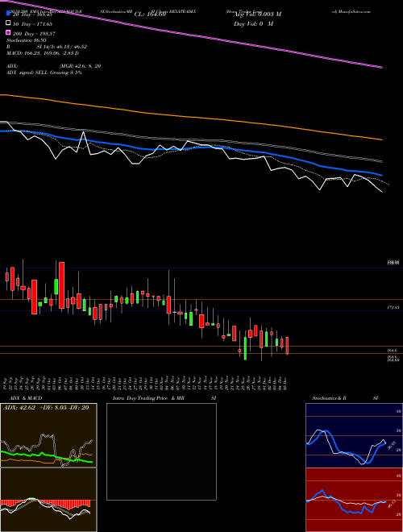Click the magenta 200 day moving average line
Image resolution: width=403 pixels, height=532 pixels.
(191, 35)
